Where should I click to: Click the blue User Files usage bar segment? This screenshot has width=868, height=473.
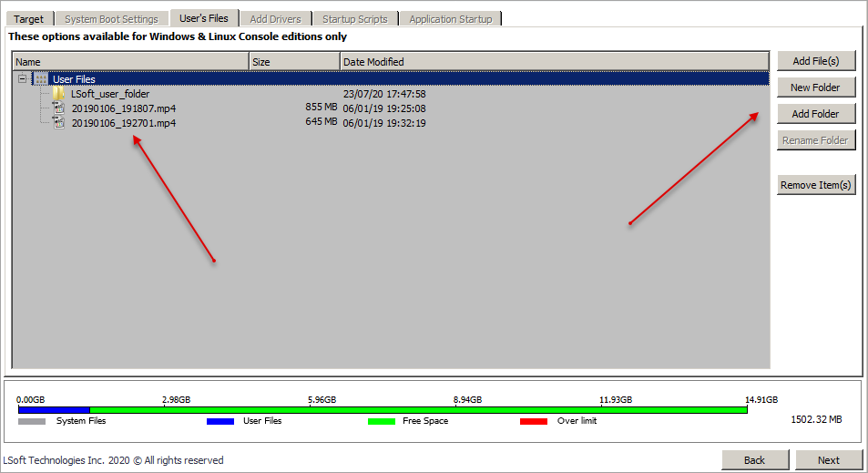55,410
